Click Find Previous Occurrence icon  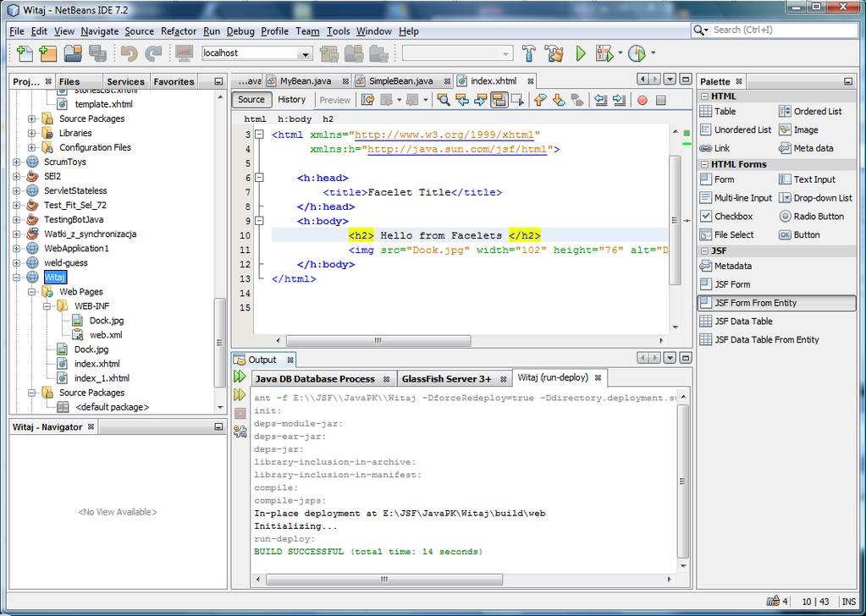click(461, 100)
